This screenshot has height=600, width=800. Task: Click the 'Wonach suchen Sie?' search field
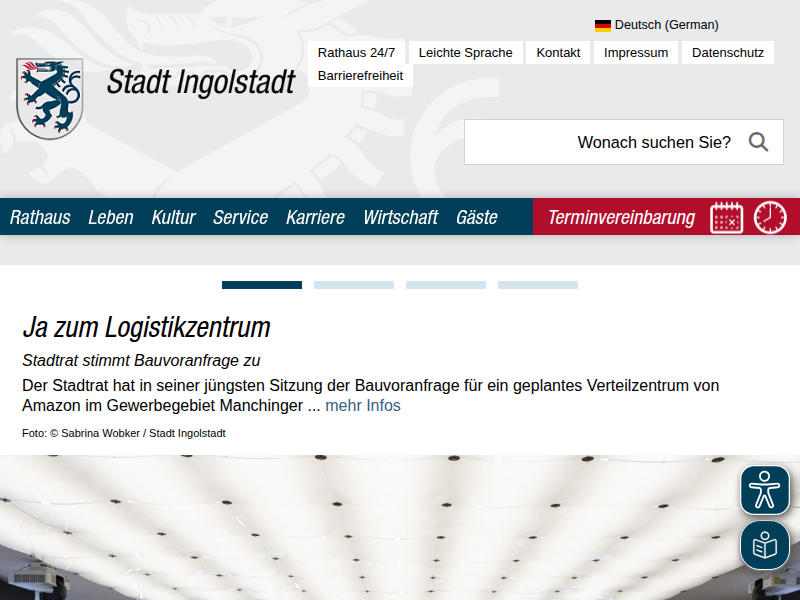click(x=600, y=142)
